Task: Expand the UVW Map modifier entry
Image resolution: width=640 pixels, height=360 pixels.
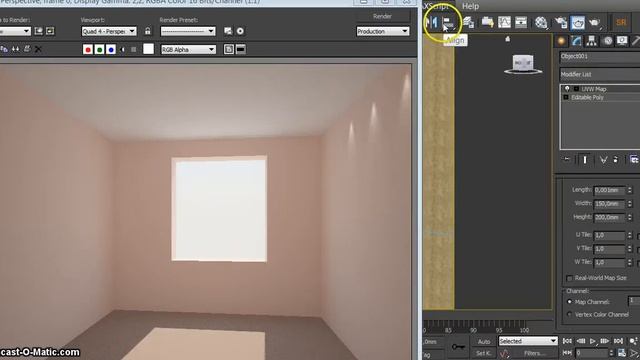Action: (x=576, y=89)
